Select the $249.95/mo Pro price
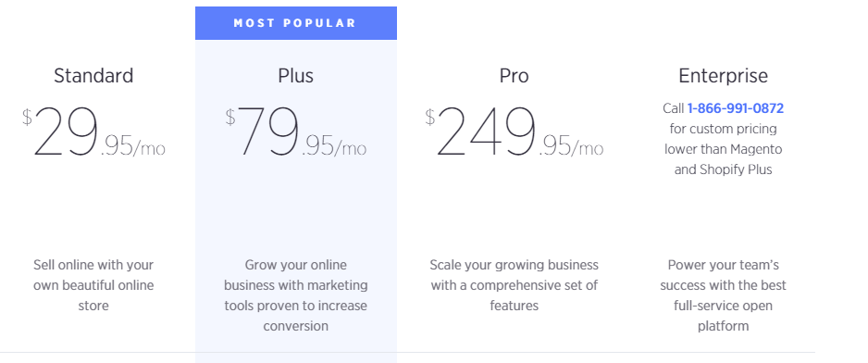 click(514, 131)
